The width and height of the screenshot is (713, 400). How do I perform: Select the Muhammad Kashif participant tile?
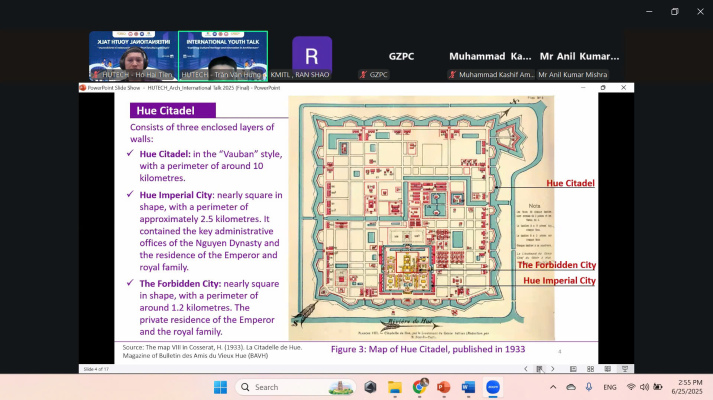click(490, 56)
